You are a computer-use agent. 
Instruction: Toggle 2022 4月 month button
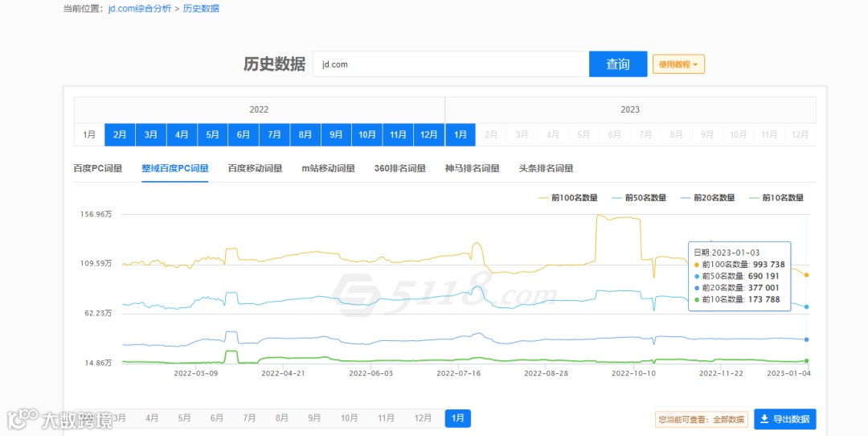[x=182, y=134]
